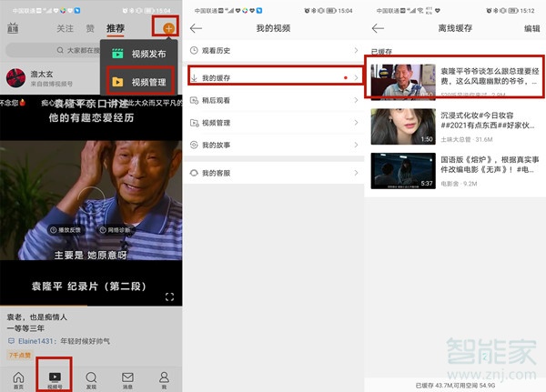
Task: Expand 视频管理 row chevron arrow
Action: (356, 123)
